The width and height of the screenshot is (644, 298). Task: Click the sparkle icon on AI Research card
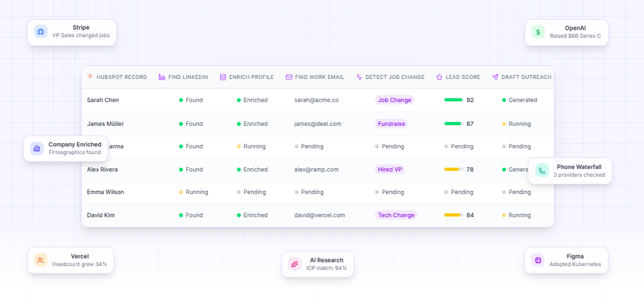tap(295, 264)
